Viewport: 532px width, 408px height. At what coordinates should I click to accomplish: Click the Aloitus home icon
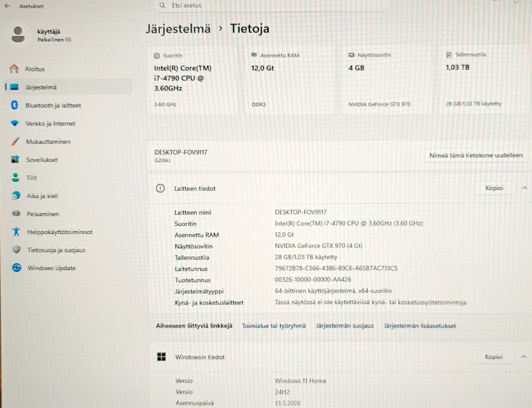click(14, 69)
